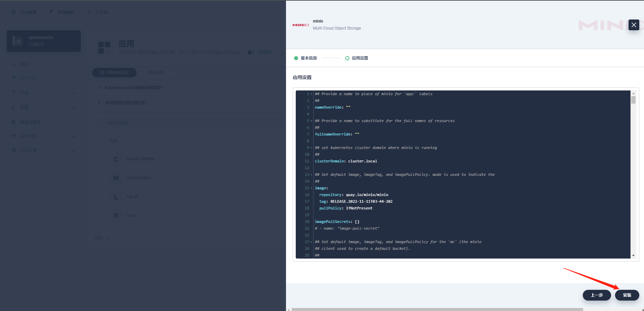Screen dimensions: 644x311
Task: Click the 'nameOverride: ""' line in editor
Action: click(333, 108)
